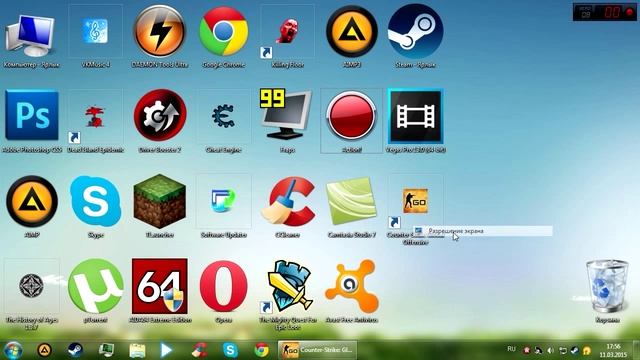The image size is (640, 360).
Task: Open the volume speaker icon in system tray
Action: click(x=551, y=350)
